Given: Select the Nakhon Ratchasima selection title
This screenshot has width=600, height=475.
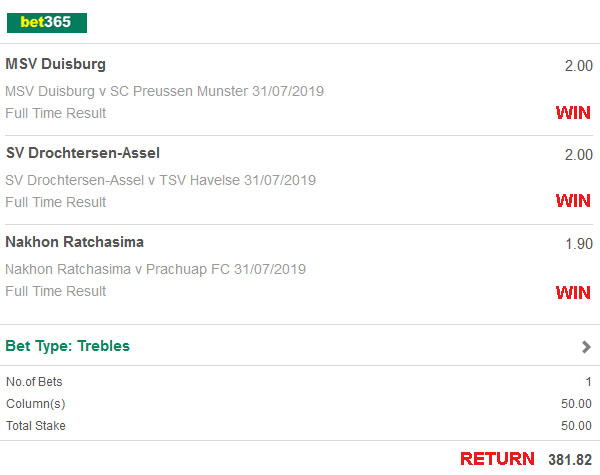Looking at the screenshot, I should pyautogui.click(x=75, y=242).
